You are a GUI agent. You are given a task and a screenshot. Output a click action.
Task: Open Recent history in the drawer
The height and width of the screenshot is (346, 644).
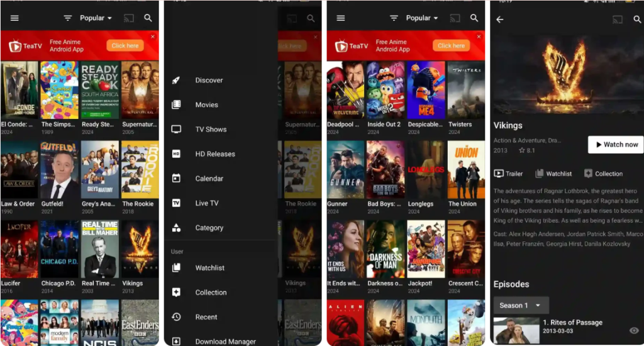point(206,317)
